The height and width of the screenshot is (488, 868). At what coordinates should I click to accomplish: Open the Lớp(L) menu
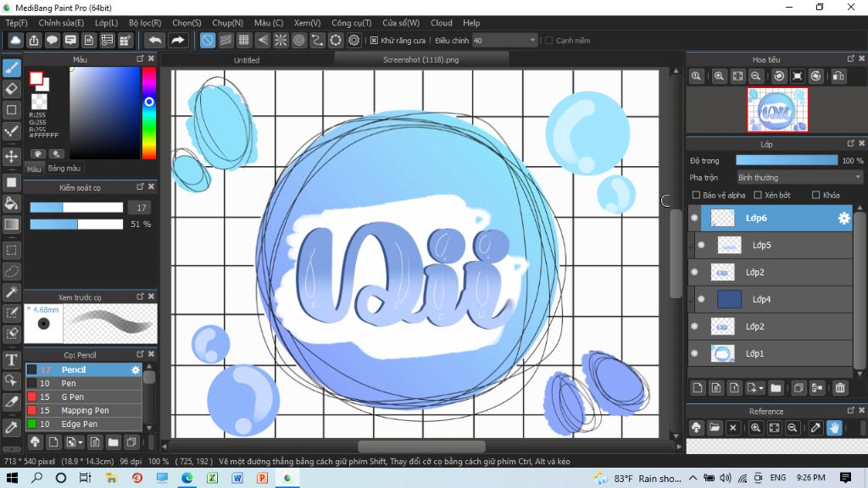coord(106,23)
